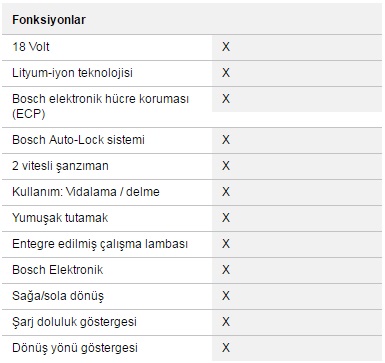Click the X mark next to 18 Volt
The width and height of the screenshot is (385, 363).
[226, 47]
